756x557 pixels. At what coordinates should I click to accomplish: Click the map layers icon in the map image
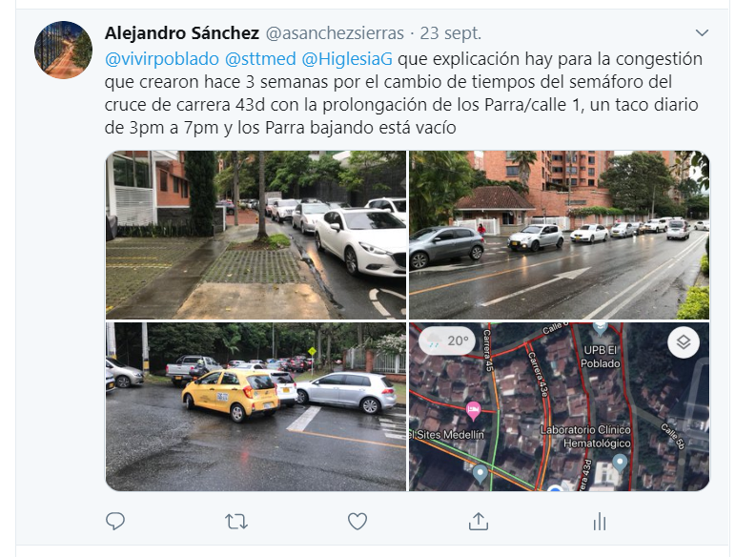click(x=684, y=341)
